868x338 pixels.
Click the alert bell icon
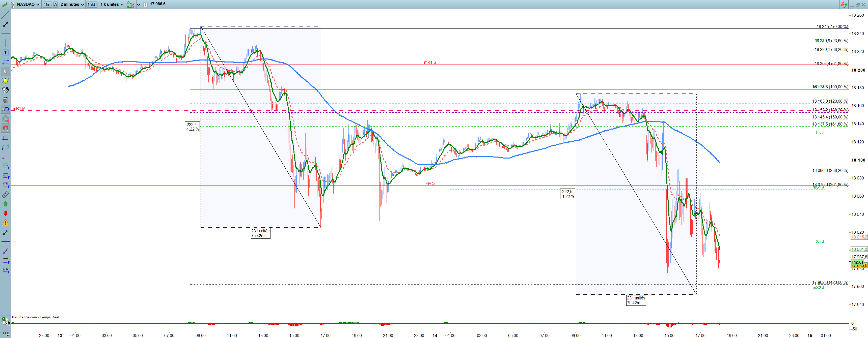tap(5, 81)
